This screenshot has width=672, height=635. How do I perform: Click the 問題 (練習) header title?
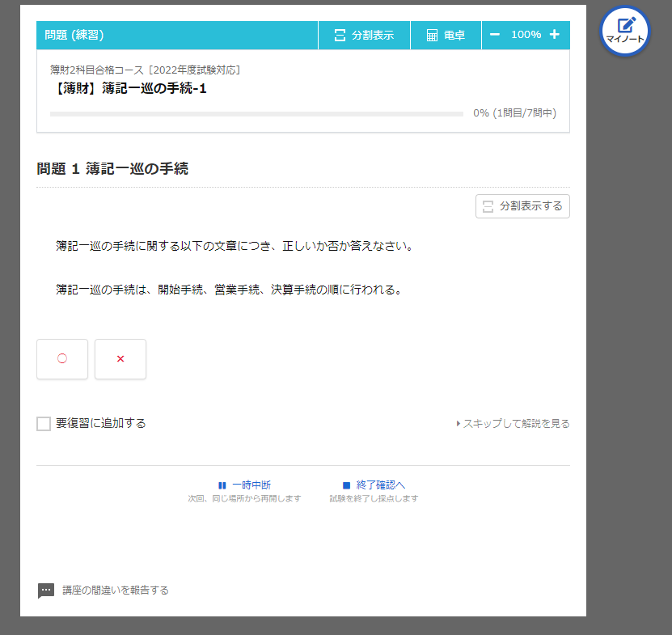tap(74, 35)
